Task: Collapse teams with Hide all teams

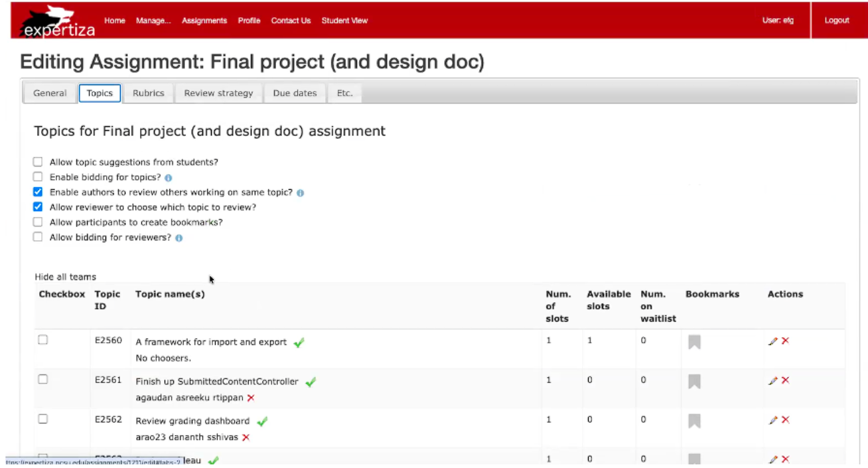Action: [65, 277]
